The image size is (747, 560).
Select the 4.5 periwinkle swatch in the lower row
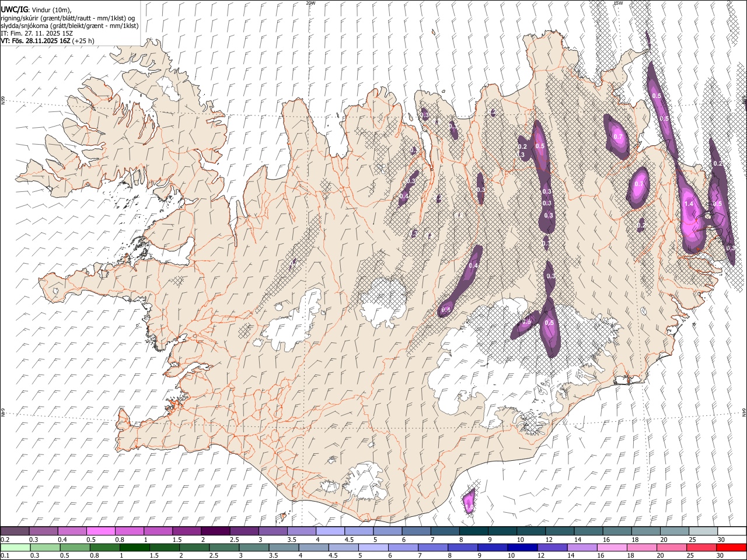coord(343,547)
